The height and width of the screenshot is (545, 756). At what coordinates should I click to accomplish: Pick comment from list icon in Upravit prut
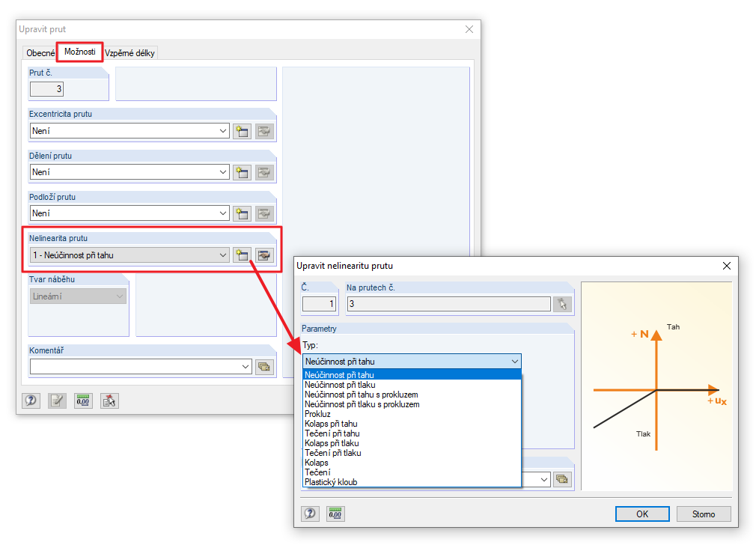click(x=264, y=367)
